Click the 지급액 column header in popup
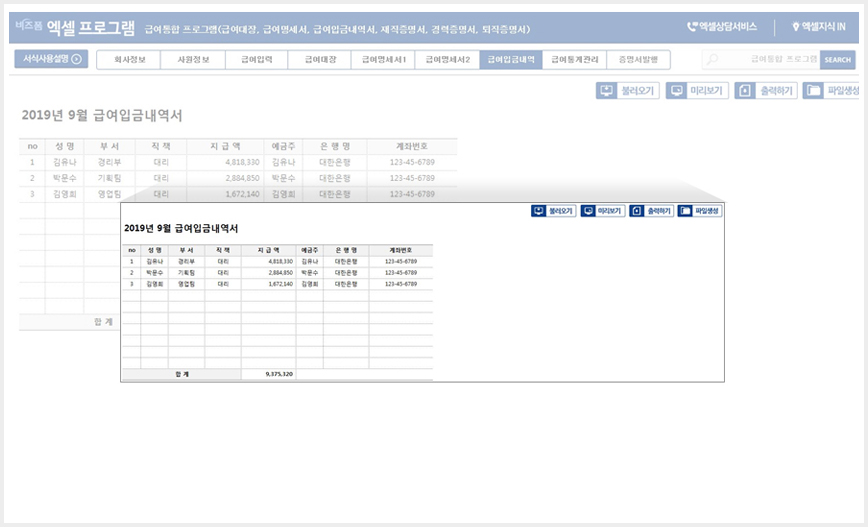Viewport: 868px width, 527px height. [x=268, y=250]
